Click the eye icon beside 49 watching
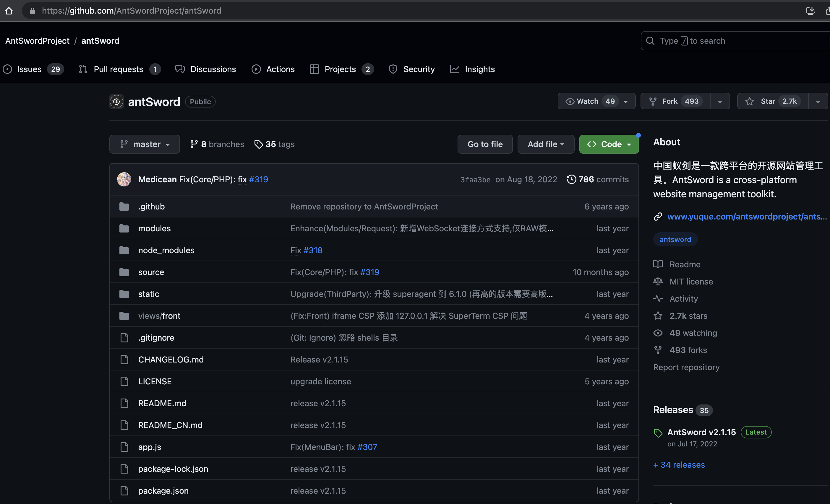830x504 pixels. (658, 333)
